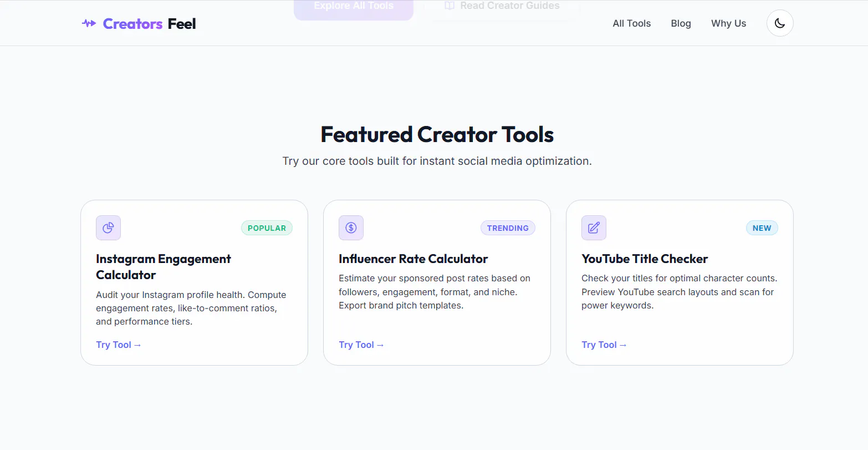This screenshot has width=868, height=450.
Task: Click the 'Check your titles for optimal' description
Action: tap(680, 292)
